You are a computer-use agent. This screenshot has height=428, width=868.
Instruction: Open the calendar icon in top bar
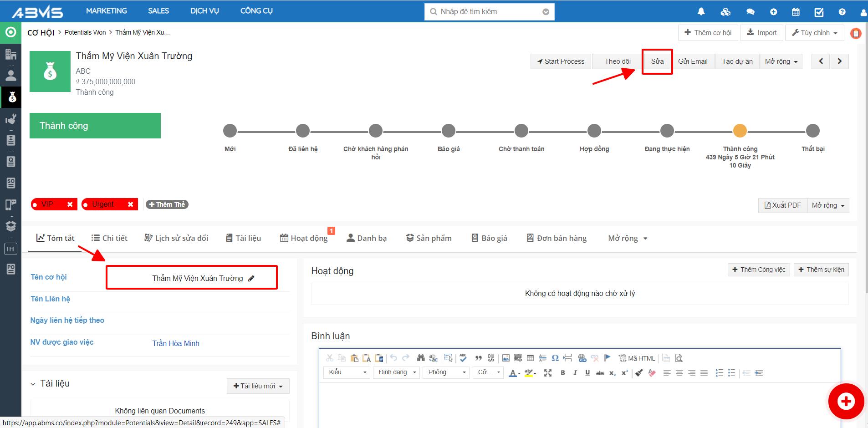796,12
